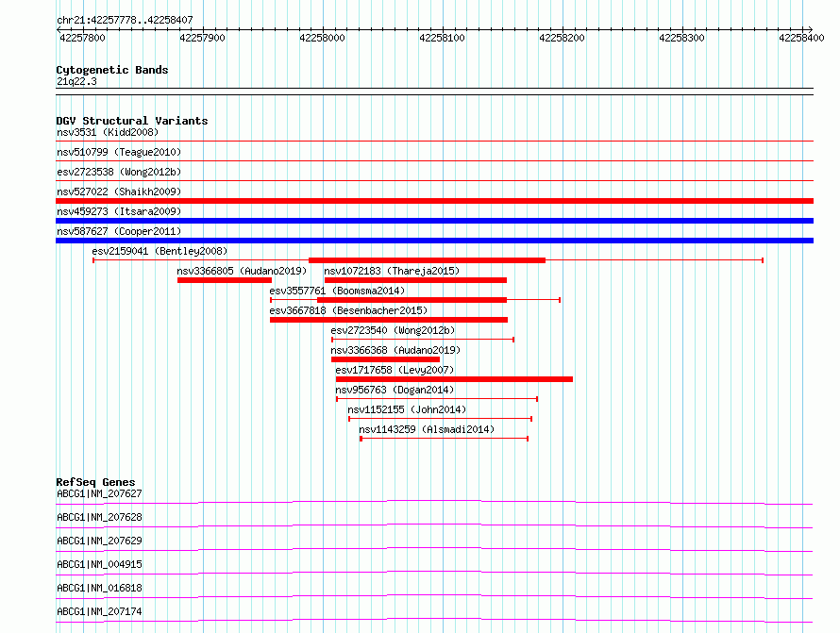Image resolution: width=840 pixels, height=633 pixels.
Task: Open variant nsv1143259 (Alsmadi2014) label
Action: [x=427, y=429]
